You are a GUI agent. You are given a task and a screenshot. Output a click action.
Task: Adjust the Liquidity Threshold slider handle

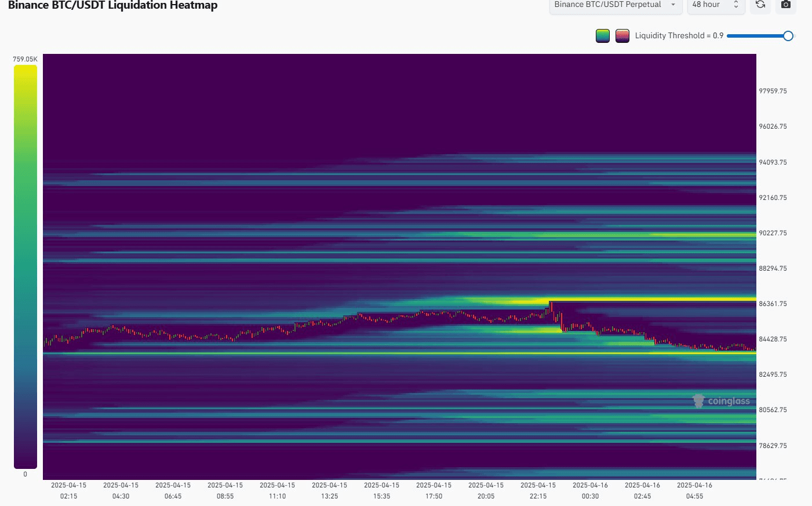[x=788, y=36]
